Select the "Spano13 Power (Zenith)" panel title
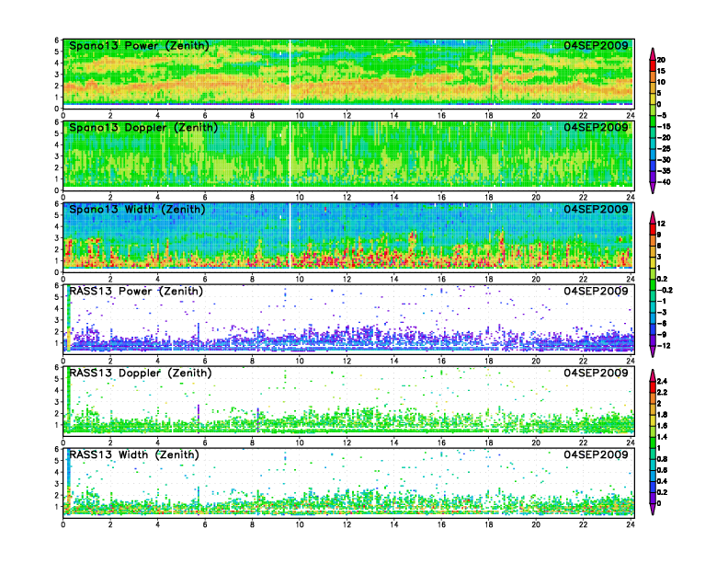This screenshot has width=728, height=563. pyautogui.click(x=139, y=46)
